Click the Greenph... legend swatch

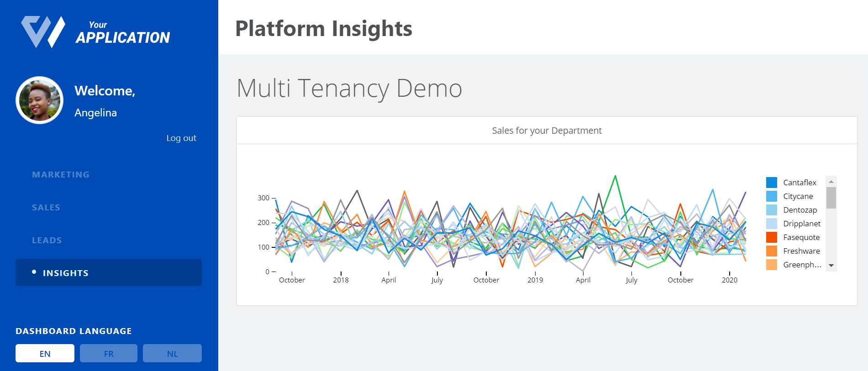(772, 265)
